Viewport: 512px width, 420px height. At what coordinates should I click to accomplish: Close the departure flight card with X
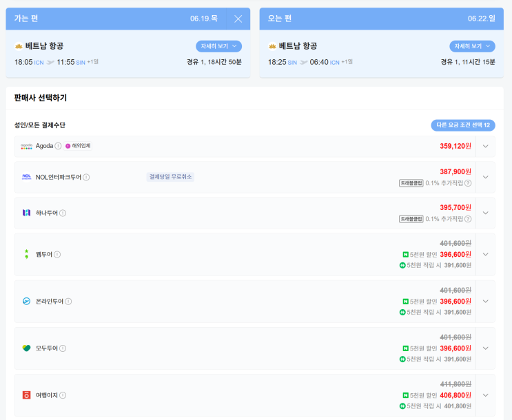(x=238, y=19)
